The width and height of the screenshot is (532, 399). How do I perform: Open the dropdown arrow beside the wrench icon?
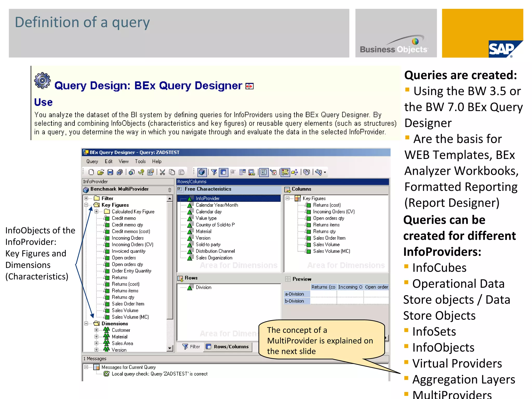point(325,172)
